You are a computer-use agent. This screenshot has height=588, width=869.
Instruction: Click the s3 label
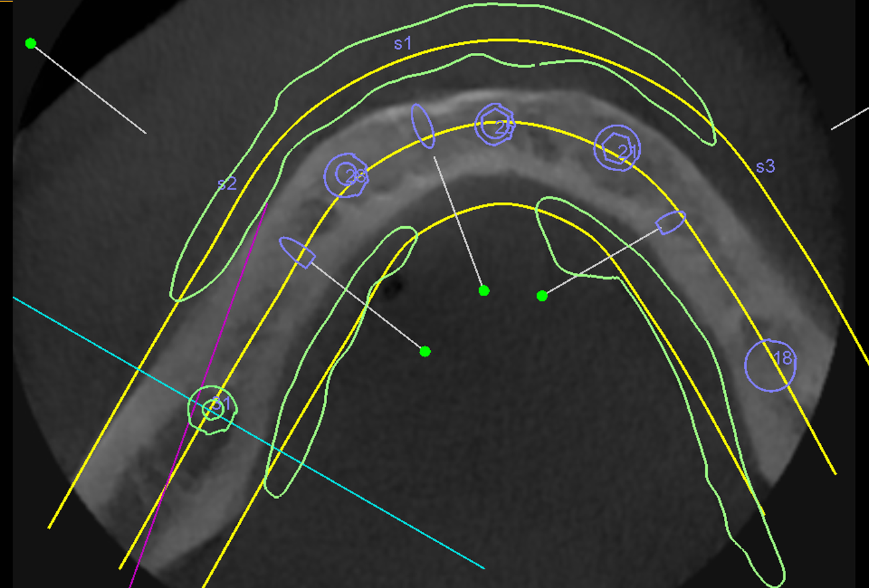tap(765, 167)
